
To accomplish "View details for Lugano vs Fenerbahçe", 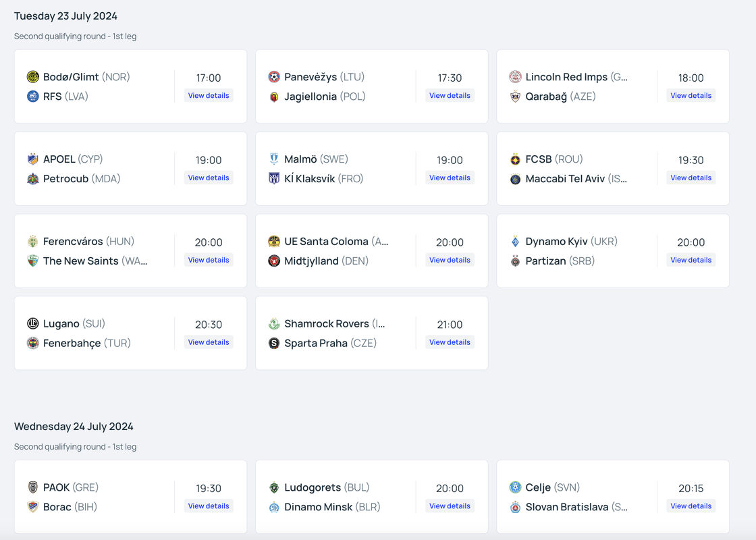I will [x=209, y=342].
